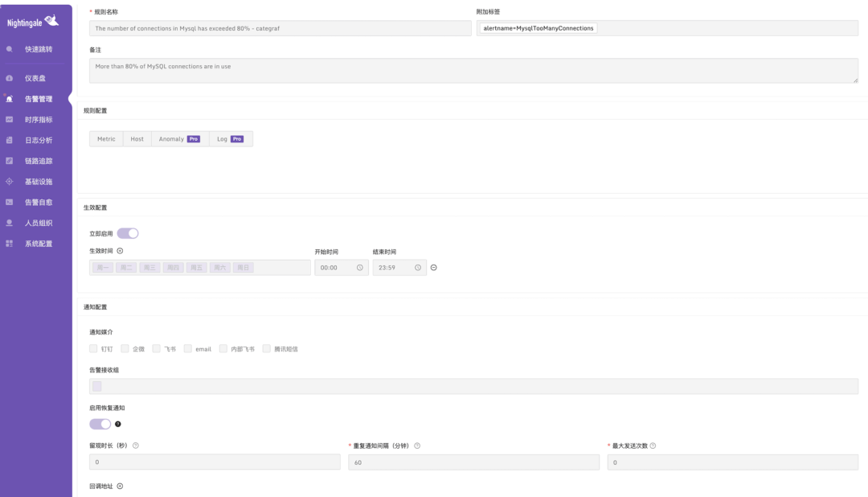Image resolution: width=868 pixels, height=497 pixels.
Task: Click the 备注 note text area
Action: click(474, 71)
